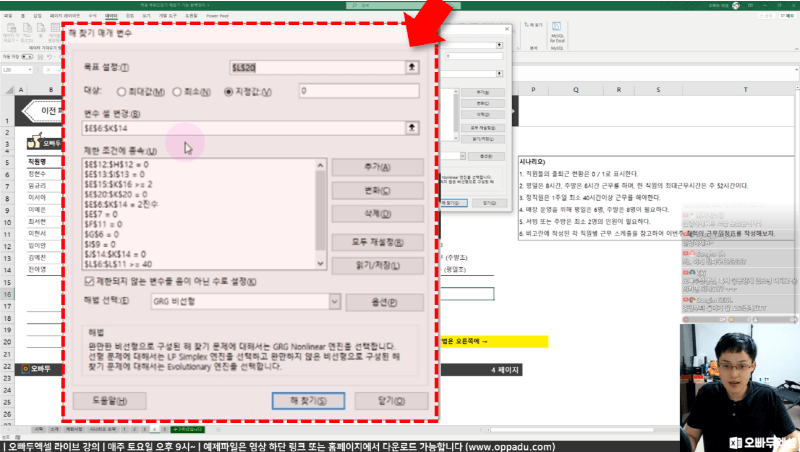Click the 읽기/저장 button
The height and width of the screenshot is (452, 800).
click(378, 265)
